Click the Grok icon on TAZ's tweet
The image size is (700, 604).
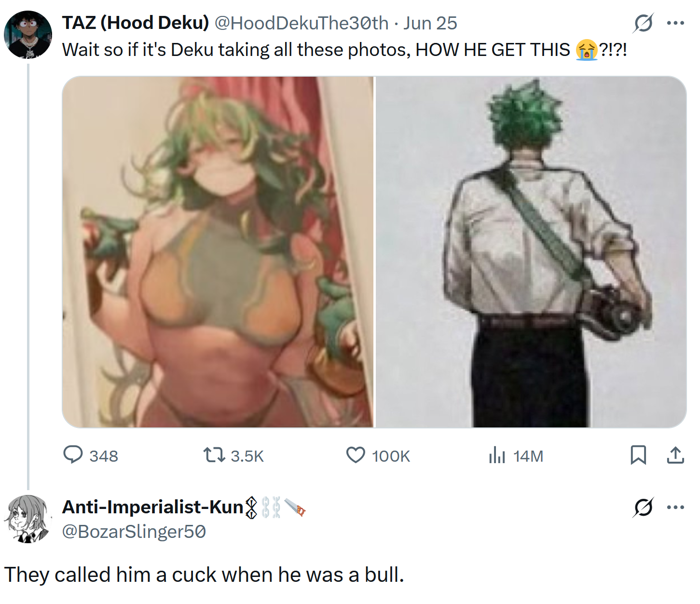tap(644, 23)
